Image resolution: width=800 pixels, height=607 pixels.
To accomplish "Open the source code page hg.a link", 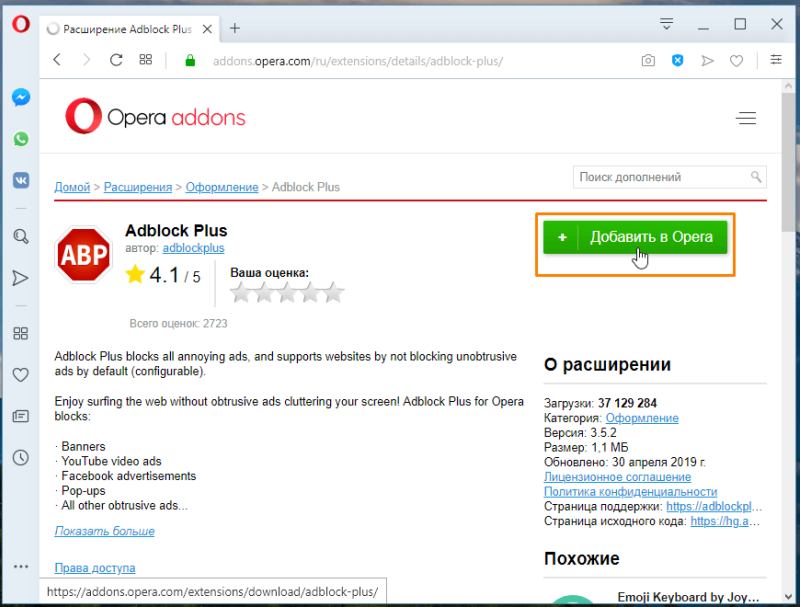I will click(x=725, y=521).
